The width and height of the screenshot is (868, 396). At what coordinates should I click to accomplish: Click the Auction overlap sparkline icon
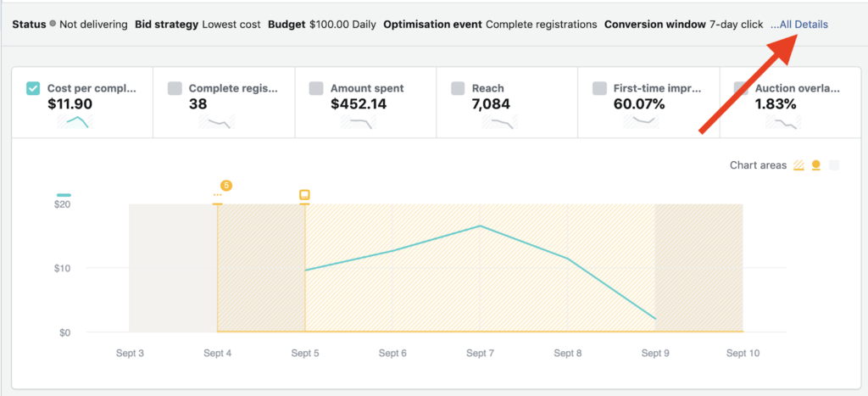point(781,123)
